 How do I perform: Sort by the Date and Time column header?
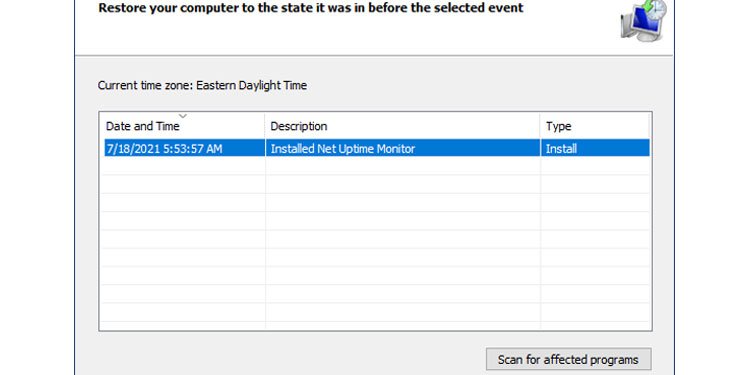[182, 126]
